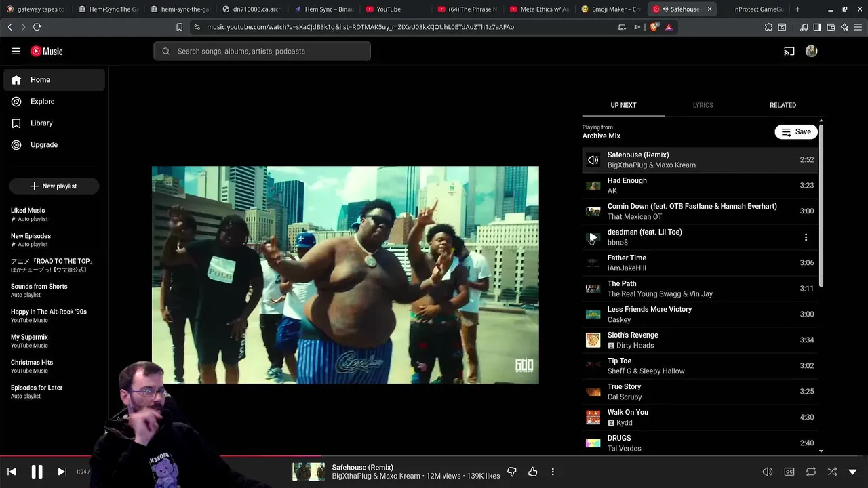Mute the player volume

768,472
